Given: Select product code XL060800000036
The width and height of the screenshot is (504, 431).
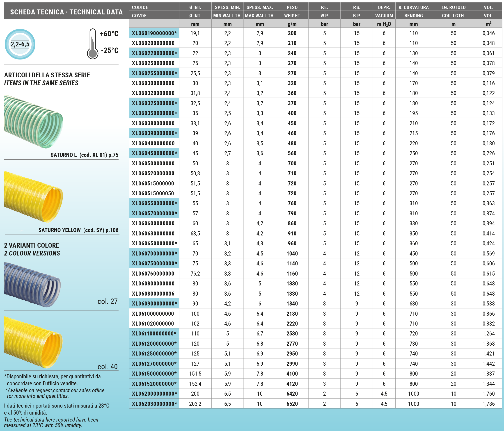Looking at the screenshot, I should [x=153, y=294].
